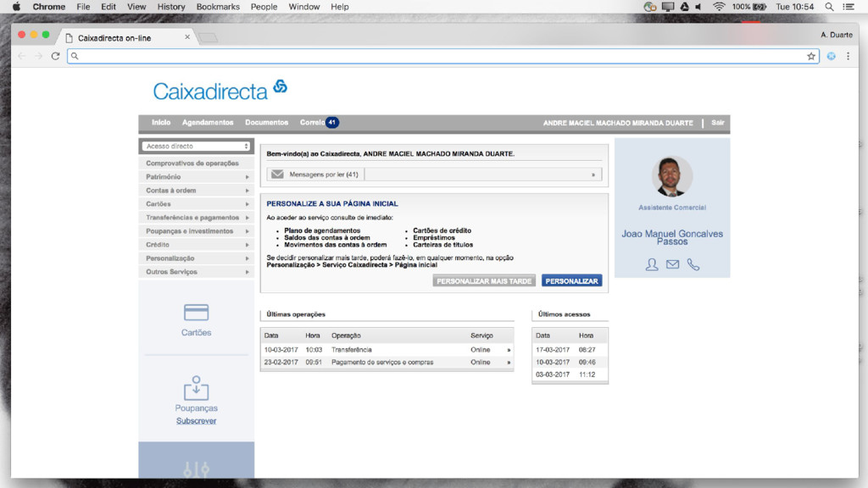
Task: Expand the Crédito menu
Action: 196,245
